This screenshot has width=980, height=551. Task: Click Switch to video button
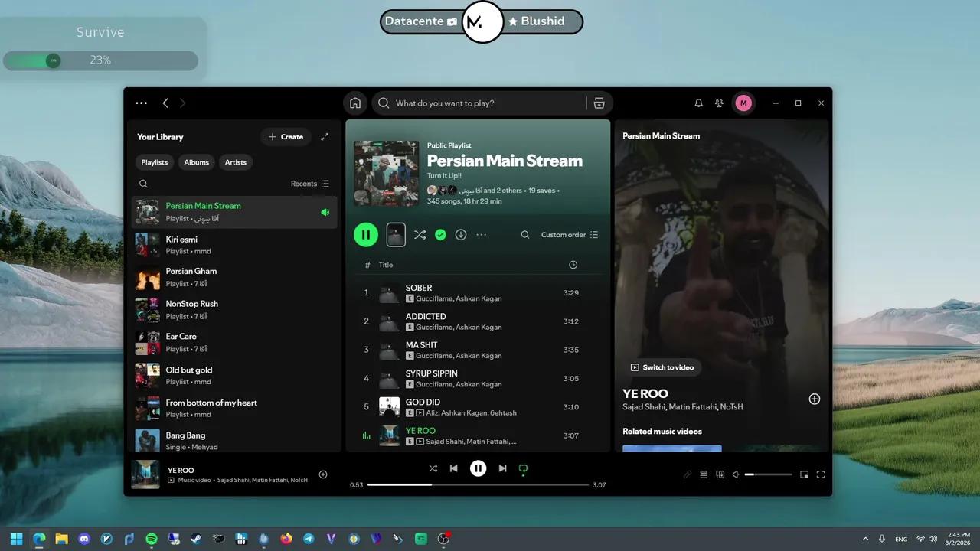pyautogui.click(x=661, y=367)
